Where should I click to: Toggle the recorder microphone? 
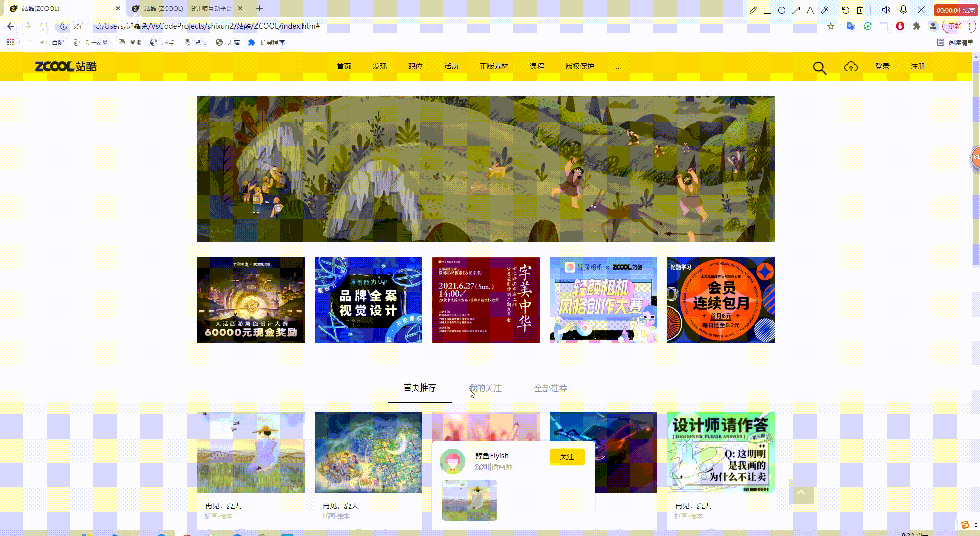[903, 10]
